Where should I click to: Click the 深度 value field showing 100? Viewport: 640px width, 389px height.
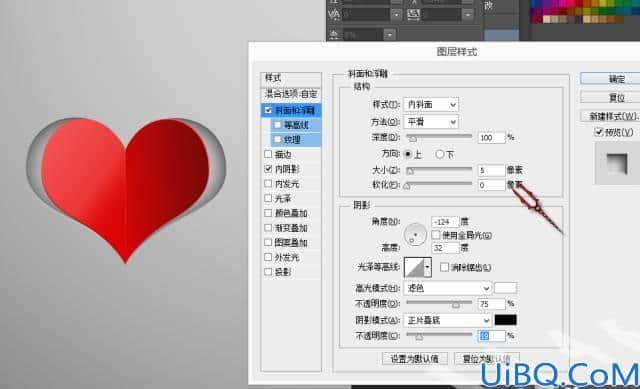click(491, 138)
